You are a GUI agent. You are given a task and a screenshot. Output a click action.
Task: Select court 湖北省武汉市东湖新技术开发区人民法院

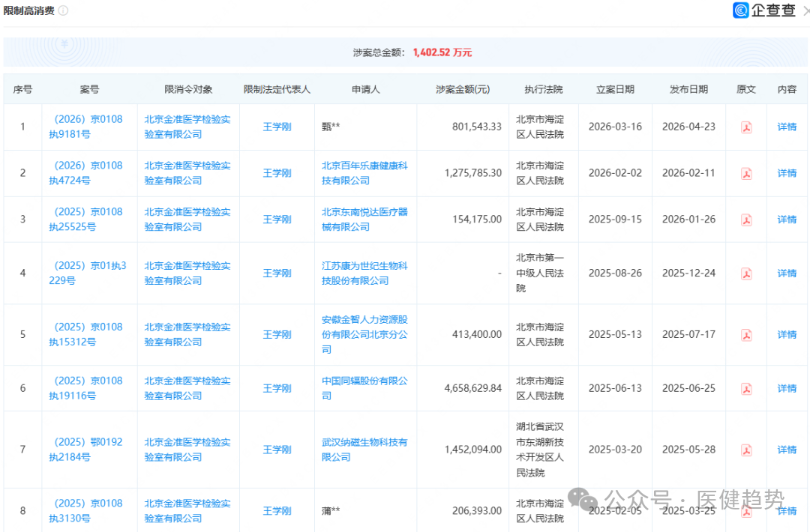pyautogui.click(x=540, y=450)
